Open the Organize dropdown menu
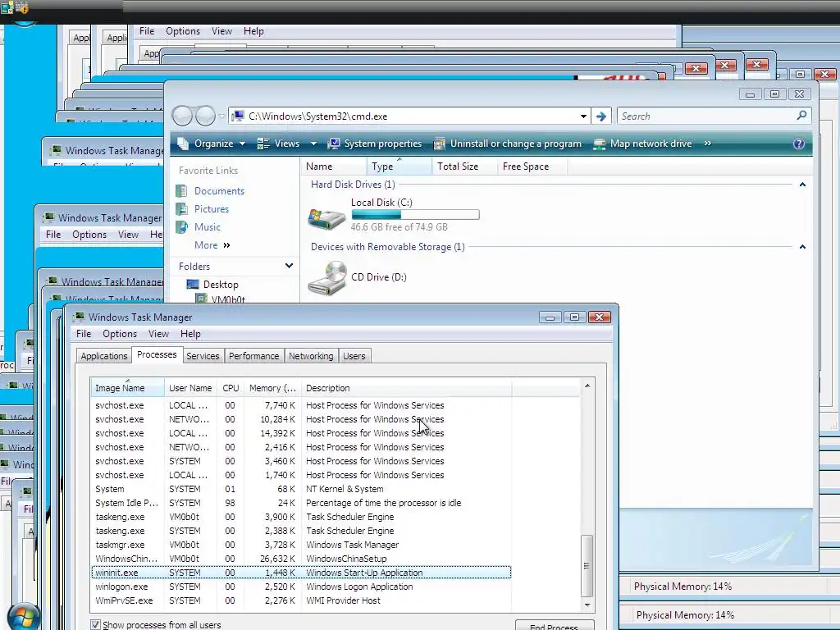This screenshot has height=630, width=840. pos(220,144)
